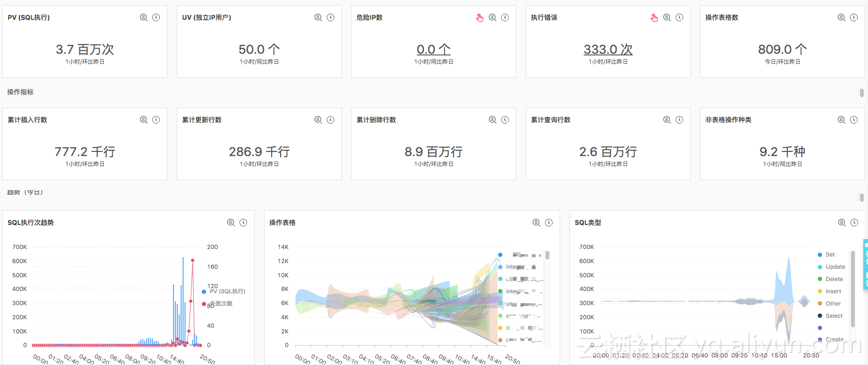Toggle the Update series in SQL类型 legend
Screen dimensions: 868x365
pyautogui.click(x=831, y=267)
